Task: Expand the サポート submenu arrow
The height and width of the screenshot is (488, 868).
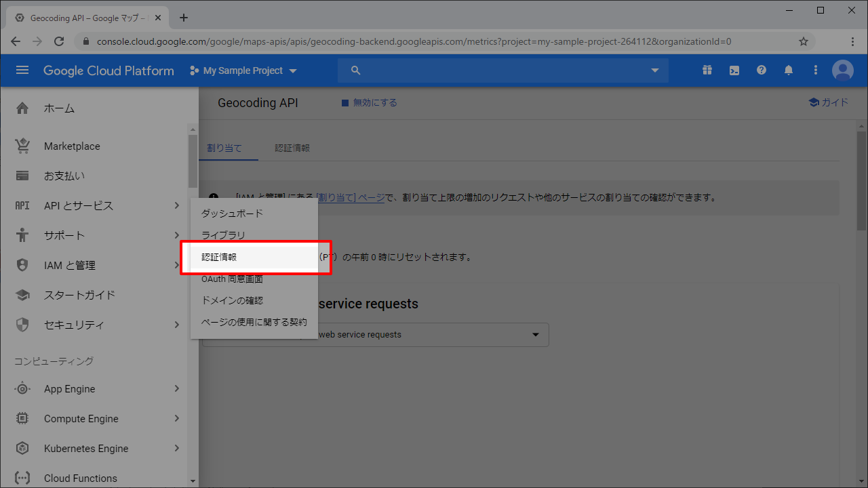Action: 176,236
